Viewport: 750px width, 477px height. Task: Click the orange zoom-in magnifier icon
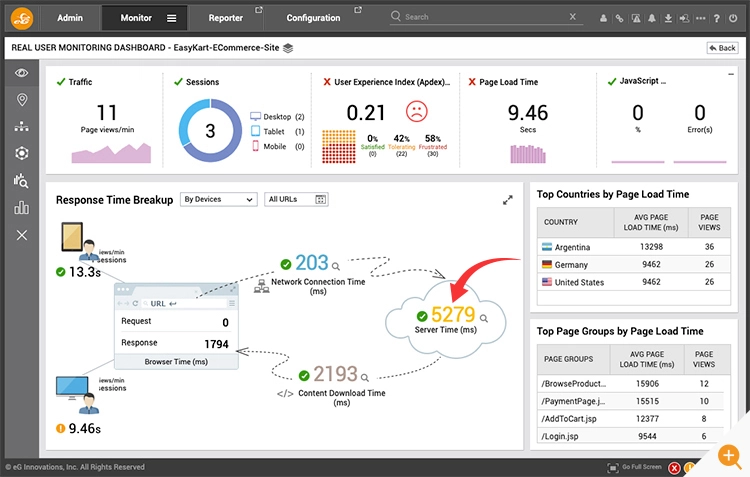(729, 455)
